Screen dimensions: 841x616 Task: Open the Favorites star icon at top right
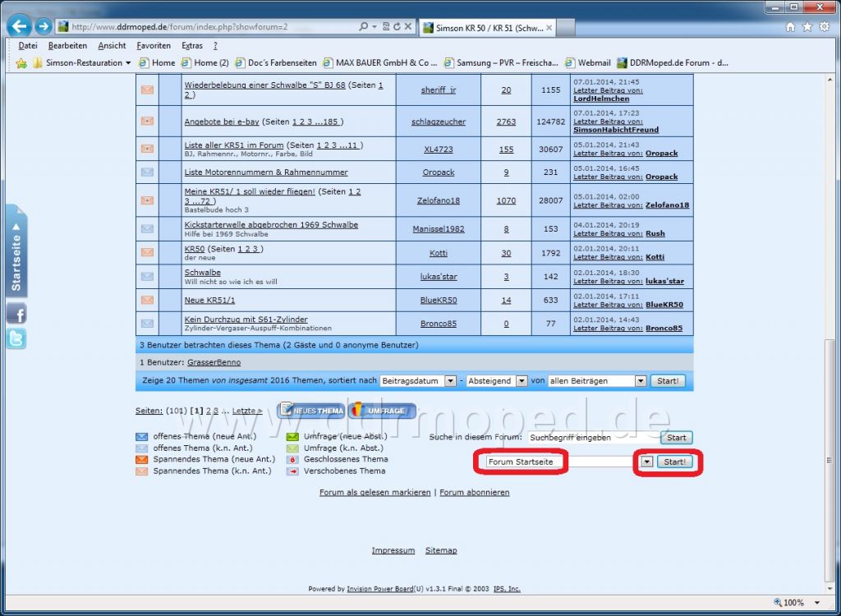pos(807,27)
